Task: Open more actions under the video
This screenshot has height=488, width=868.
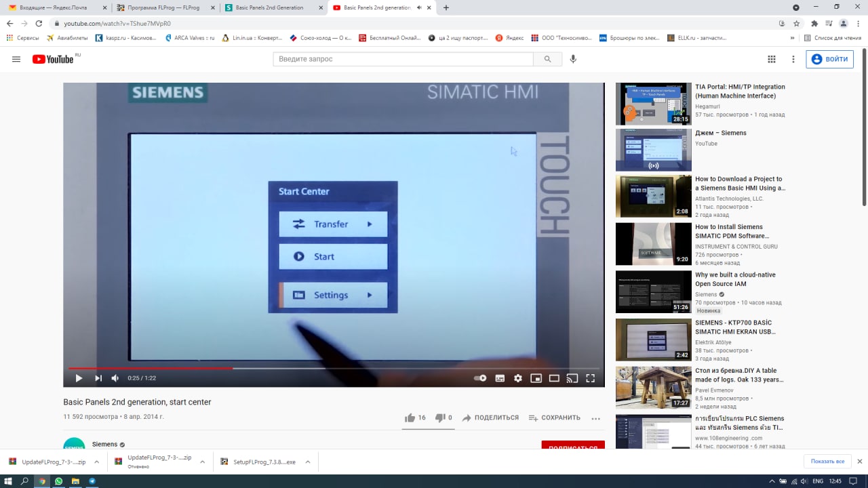Action: tap(596, 418)
